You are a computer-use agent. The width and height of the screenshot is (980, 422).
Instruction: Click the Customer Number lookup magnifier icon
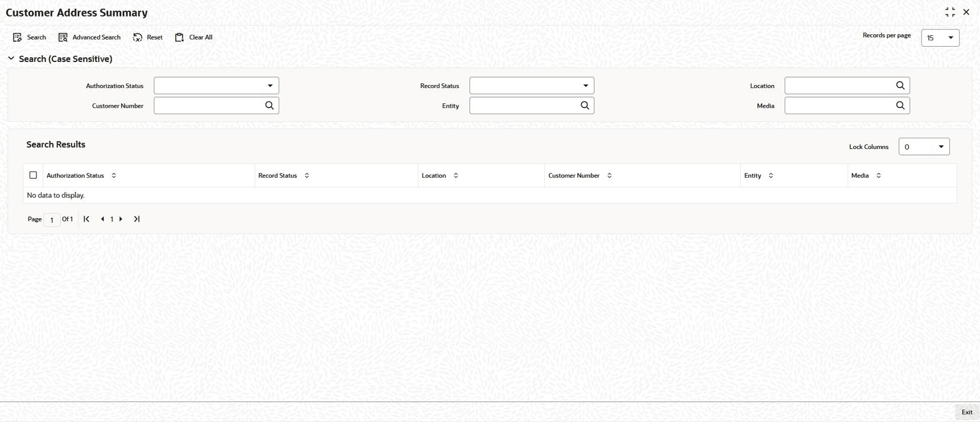[269, 106]
